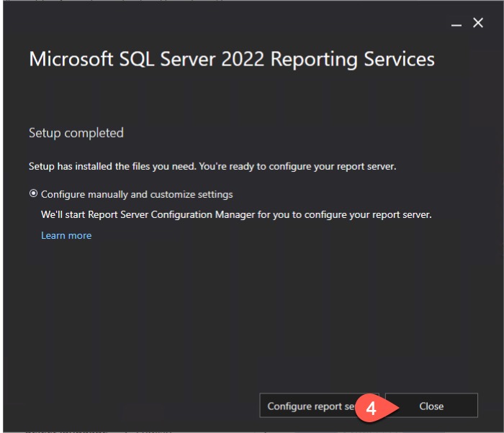
Task: Select the Configure manually radio button
Action: [x=33, y=194]
